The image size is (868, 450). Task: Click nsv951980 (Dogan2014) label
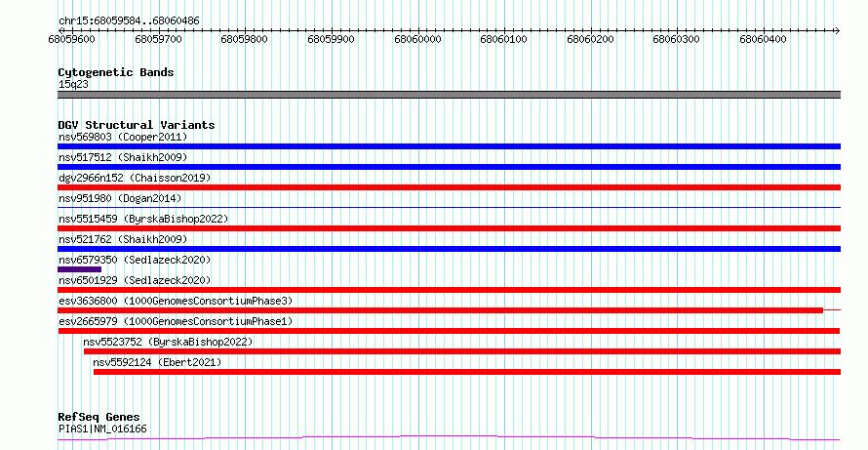point(120,198)
